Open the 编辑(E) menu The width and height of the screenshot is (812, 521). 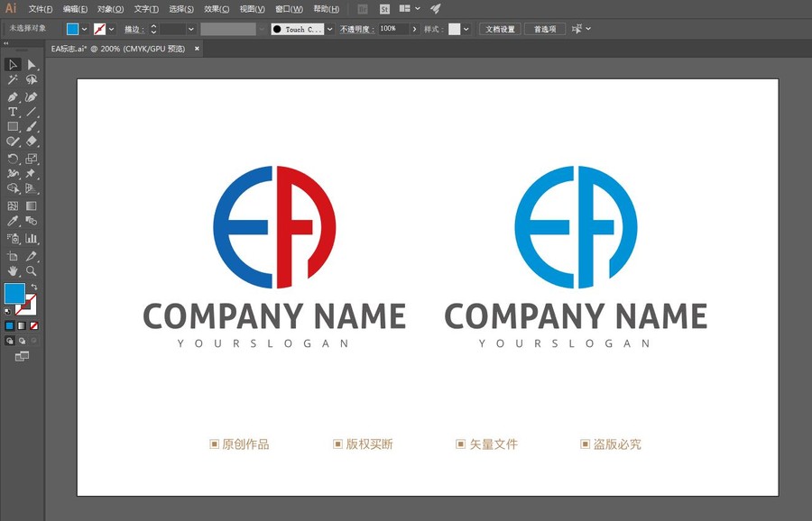click(x=75, y=9)
